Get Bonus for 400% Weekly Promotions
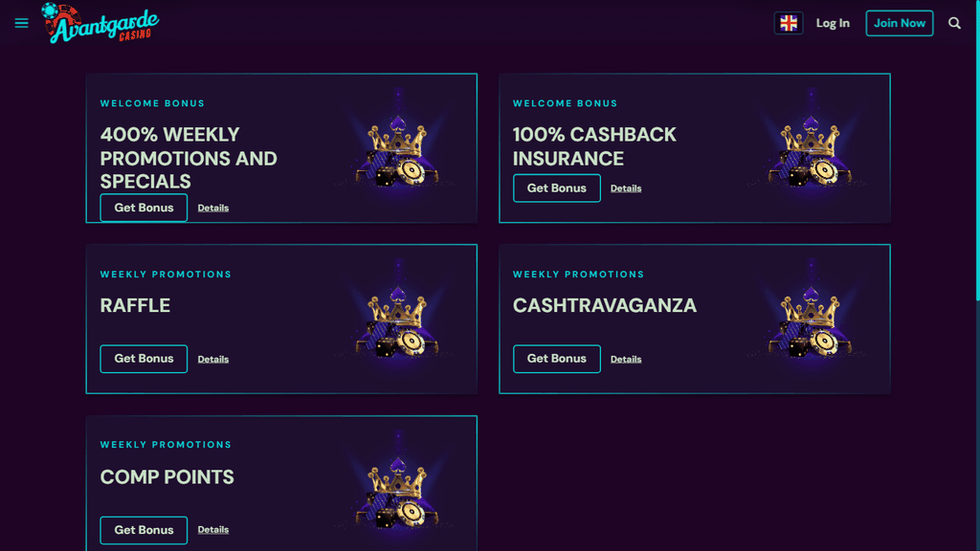The width and height of the screenshot is (980, 551). point(144,208)
